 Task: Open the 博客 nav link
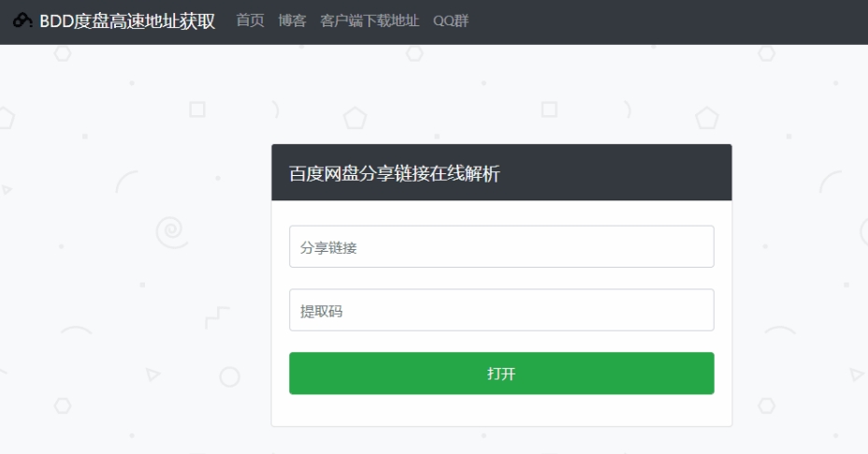(x=292, y=21)
